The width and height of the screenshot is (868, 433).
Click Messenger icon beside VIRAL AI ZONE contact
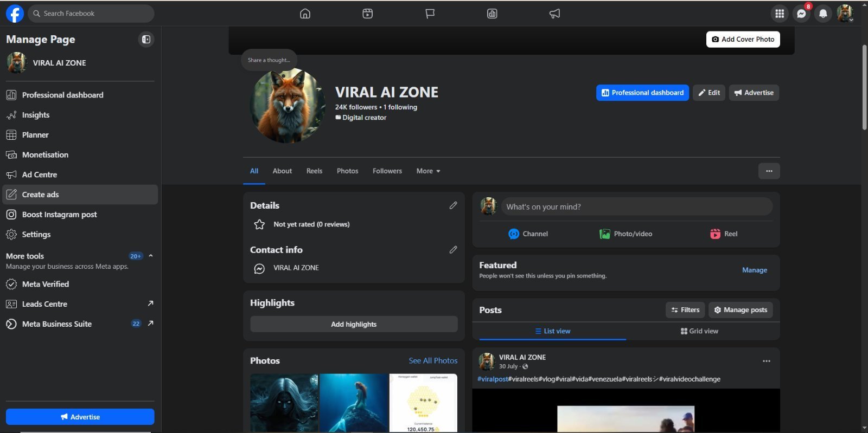(x=259, y=268)
